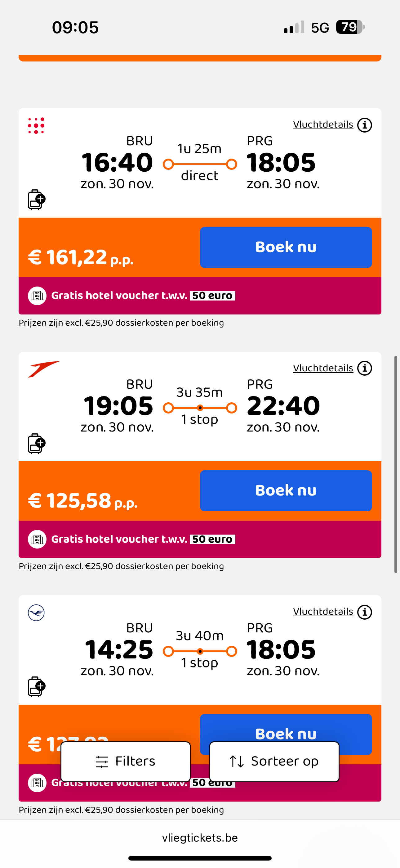Open the Filters menu

pos(126,762)
